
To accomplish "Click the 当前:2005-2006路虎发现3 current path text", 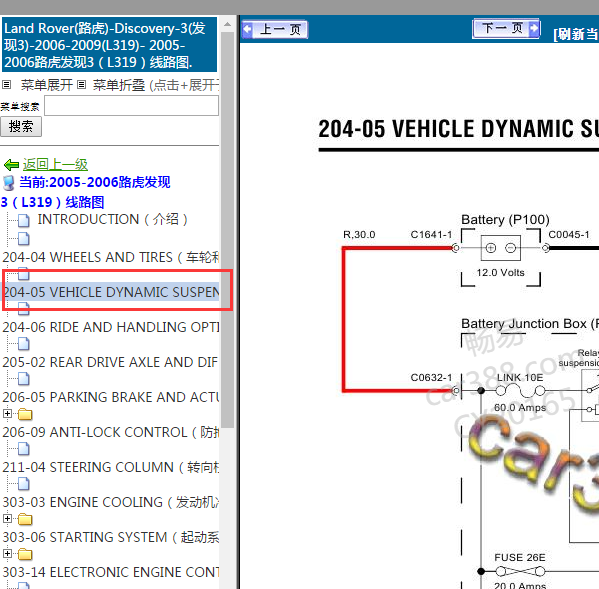I will tap(86, 192).
